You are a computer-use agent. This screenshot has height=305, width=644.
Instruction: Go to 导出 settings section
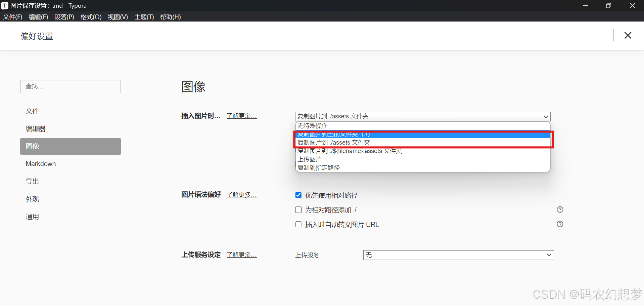click(x=71, y=181)
